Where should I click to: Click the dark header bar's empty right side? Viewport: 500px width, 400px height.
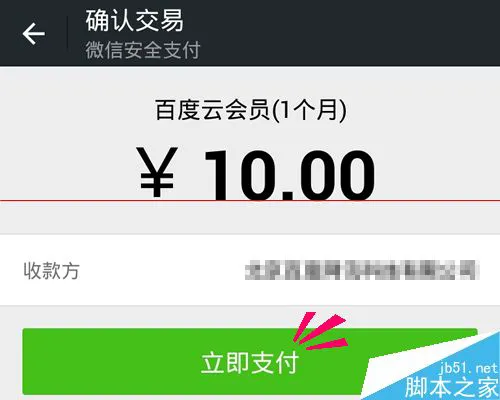[350, 33]
